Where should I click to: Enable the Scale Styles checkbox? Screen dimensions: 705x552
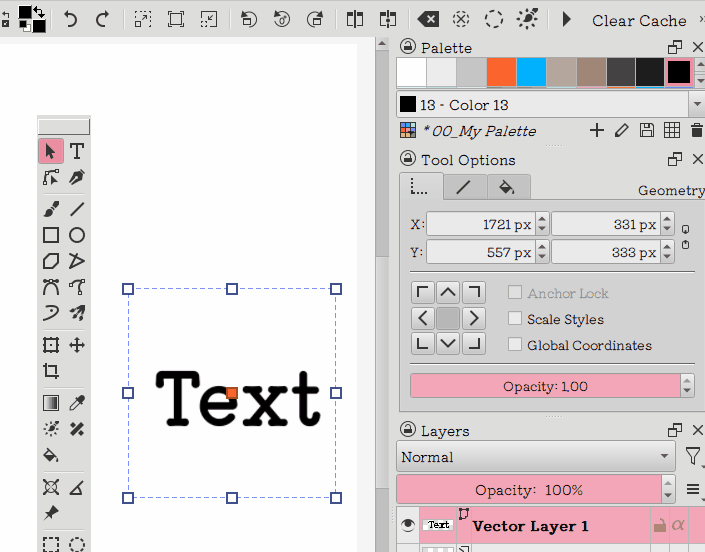515,319
